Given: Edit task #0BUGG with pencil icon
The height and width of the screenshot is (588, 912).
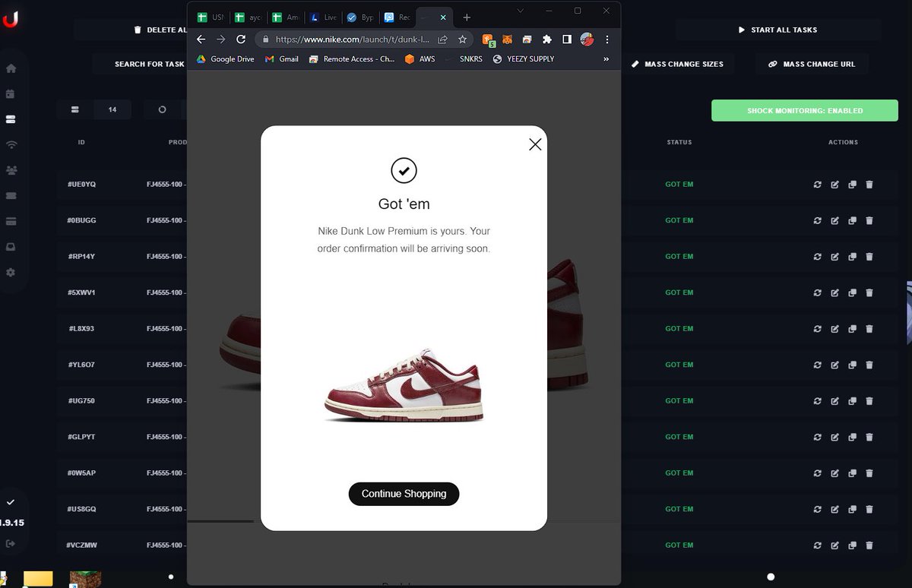Looking at the screenshot, I should point(835,220).
